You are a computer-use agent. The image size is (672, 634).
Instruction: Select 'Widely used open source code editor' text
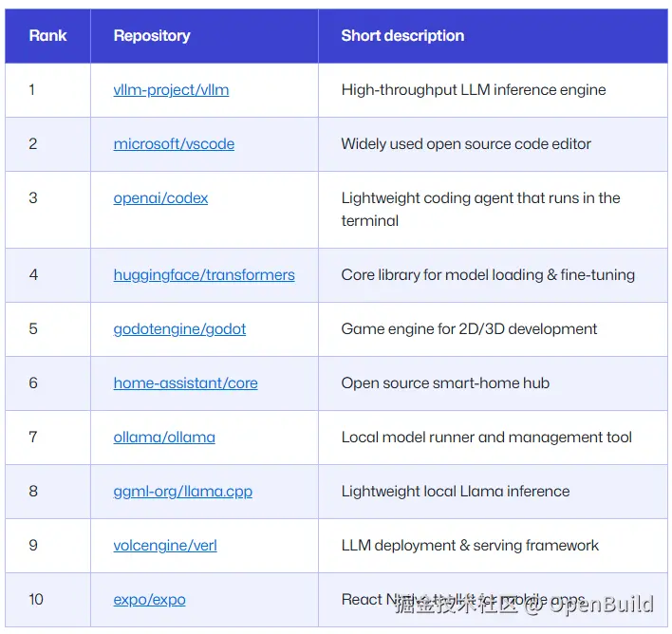466,144
